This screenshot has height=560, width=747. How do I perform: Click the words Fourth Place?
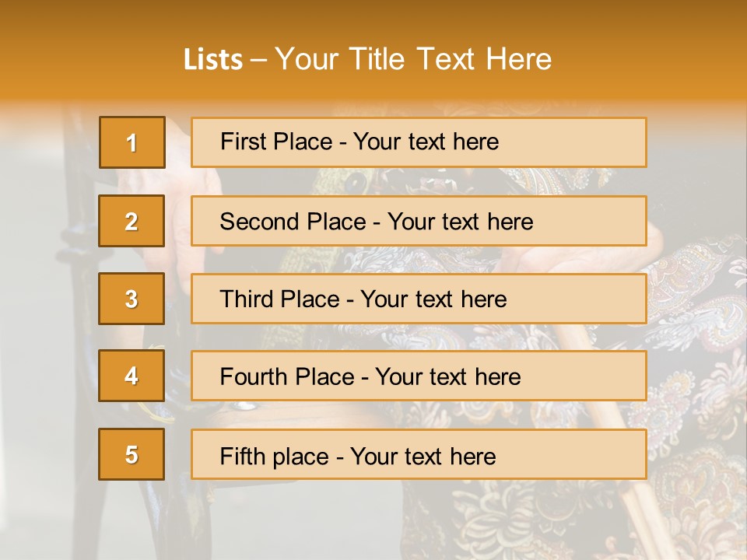click(287, 377)
